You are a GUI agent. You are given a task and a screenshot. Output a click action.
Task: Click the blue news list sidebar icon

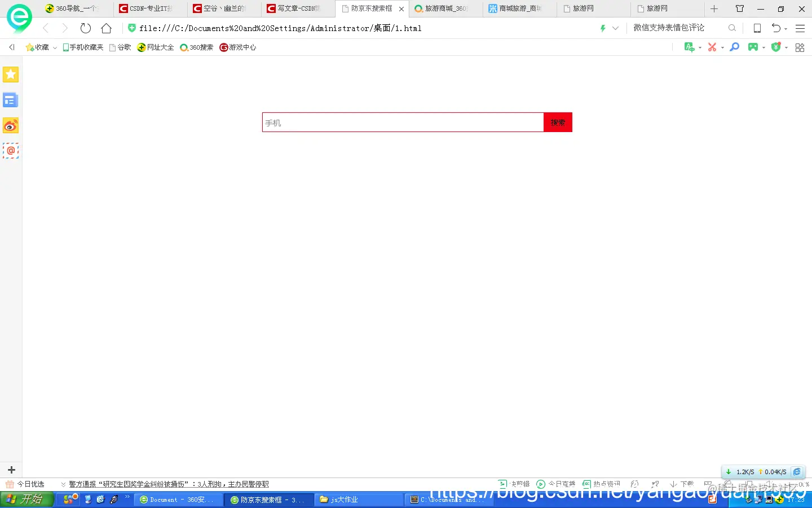tap(11, 100)
